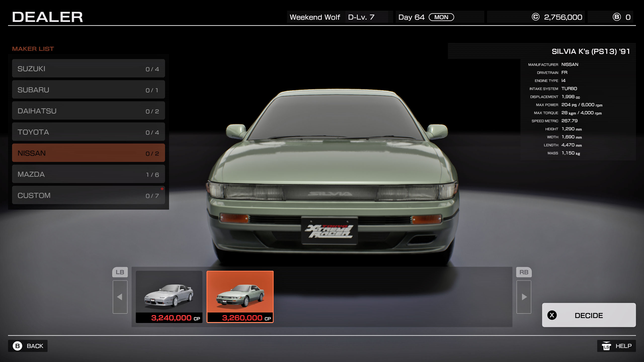Click the LS stick icon beside Help
644x362 pixels.
tap(606, 346)
